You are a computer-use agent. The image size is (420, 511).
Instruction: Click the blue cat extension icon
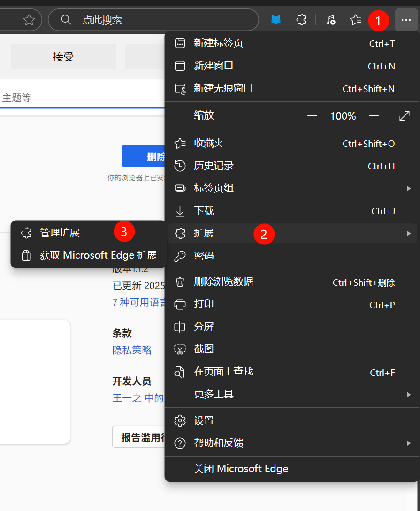point(276,20)
